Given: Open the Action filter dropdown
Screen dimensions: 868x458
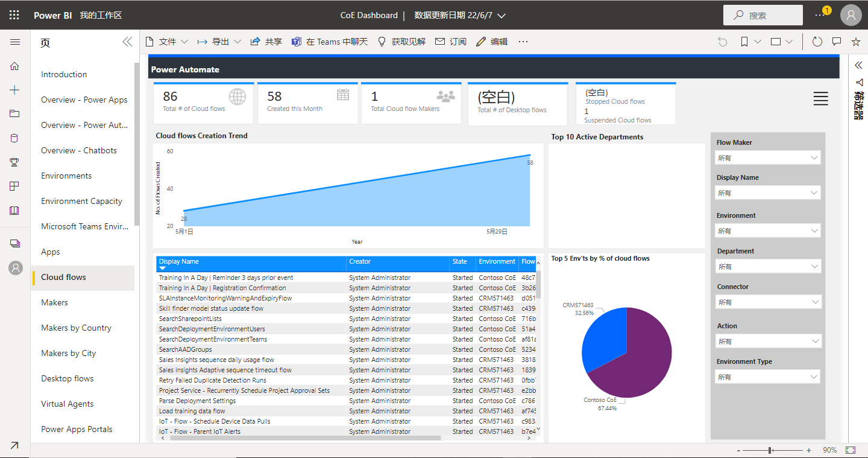Looking at the screenshot, I should pyautogui.click(x=768, y=341).
